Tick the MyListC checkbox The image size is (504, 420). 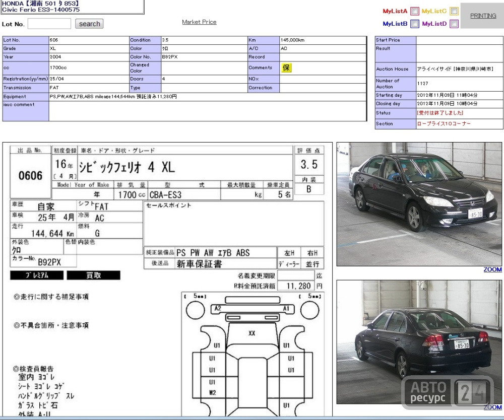454,11
